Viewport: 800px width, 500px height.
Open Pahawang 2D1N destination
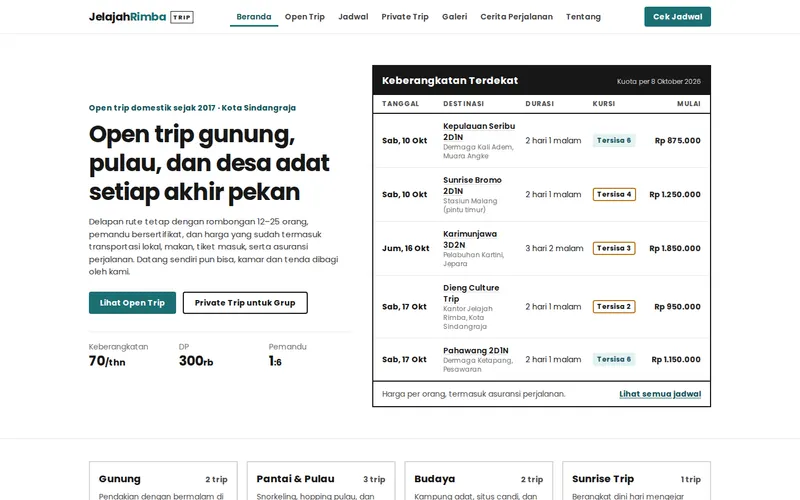coord(476,351)
